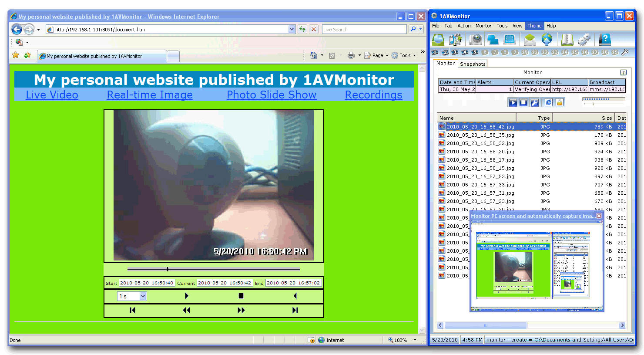Open the IE Tools menu button
644x355 pixels.
403,55
